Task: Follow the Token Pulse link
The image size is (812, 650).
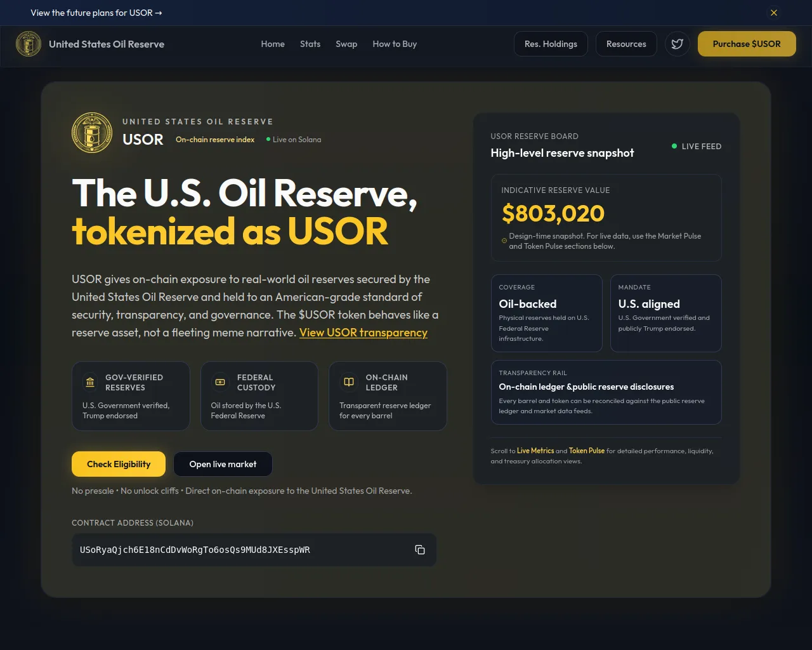Action: [x=587, y=451]
